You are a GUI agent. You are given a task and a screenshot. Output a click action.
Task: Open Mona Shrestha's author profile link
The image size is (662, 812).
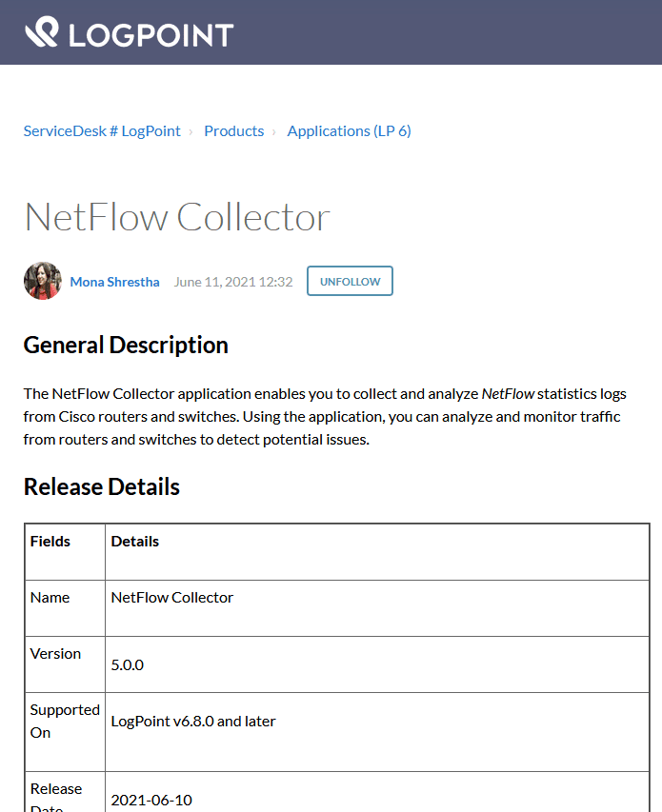114,282
